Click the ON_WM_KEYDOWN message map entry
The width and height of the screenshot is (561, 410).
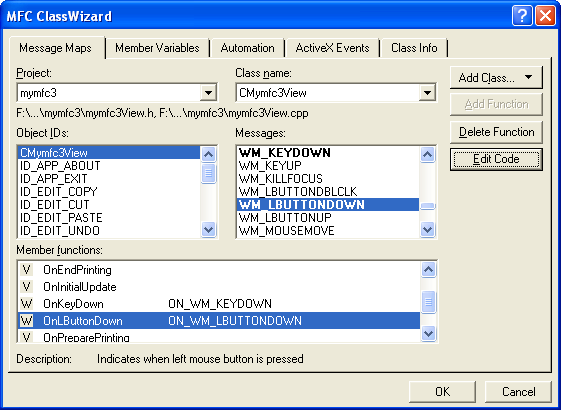[x=220, y=304]
